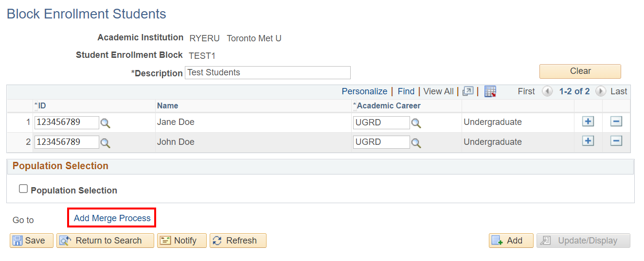Open Academic Career lookup in row 2
Screen dimensions: 644x261
(416, 143)
